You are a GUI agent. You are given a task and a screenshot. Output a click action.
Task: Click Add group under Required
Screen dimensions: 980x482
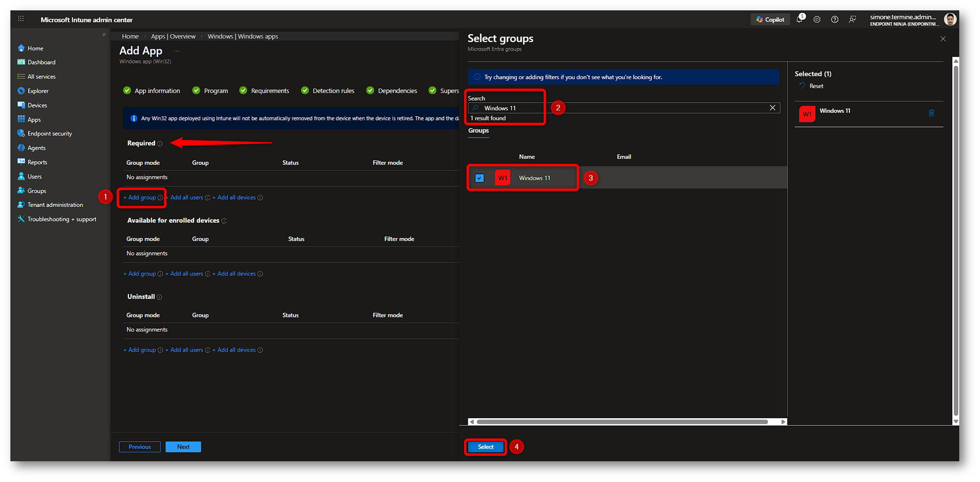(x=141, y=198)
